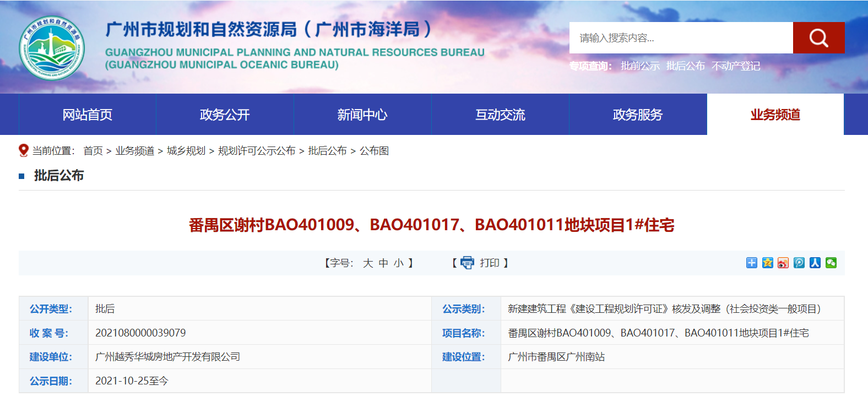Click the 公开类型 label cell
868x407 pixels.
point(53,308)
